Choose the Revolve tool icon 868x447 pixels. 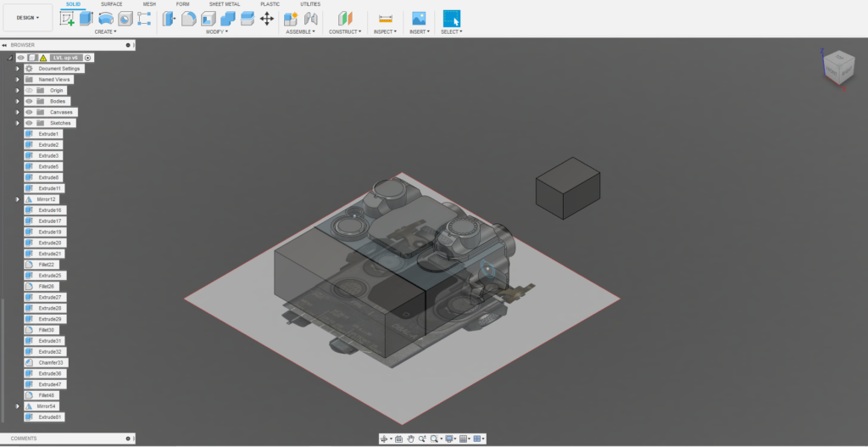[x=106, y=19]
